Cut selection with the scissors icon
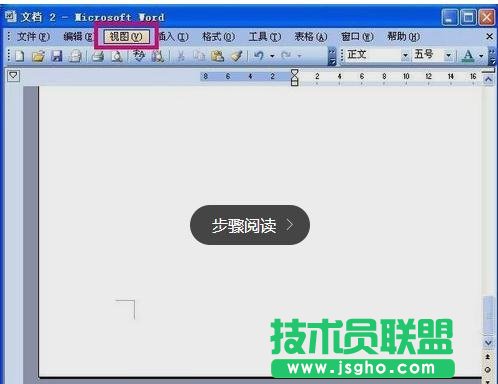 180,56
